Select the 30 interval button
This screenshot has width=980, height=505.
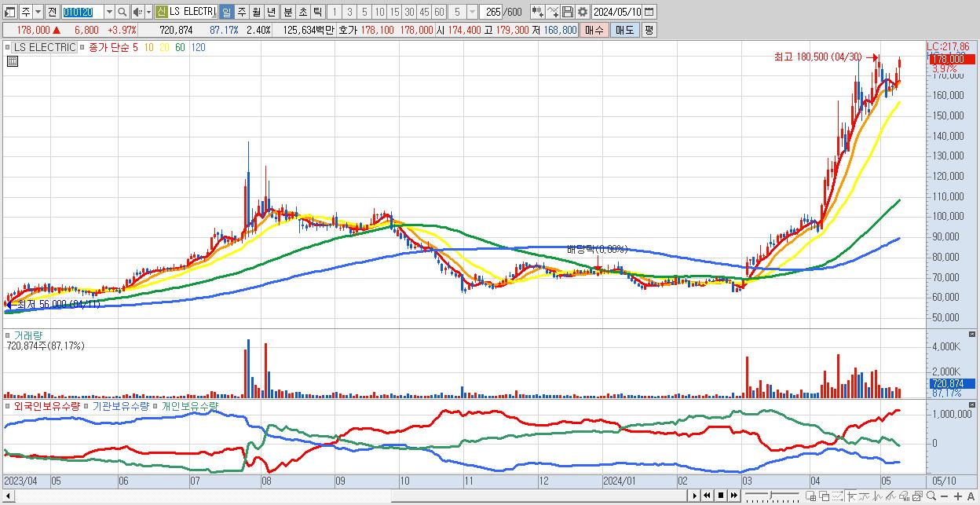point(410,12)
